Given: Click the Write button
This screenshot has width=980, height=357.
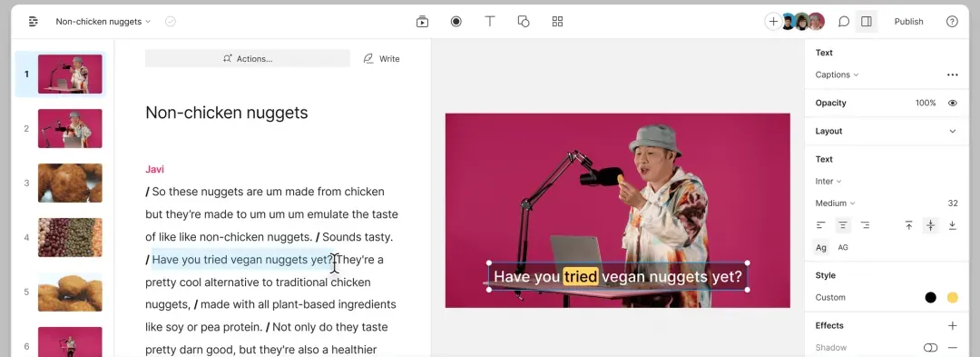Looking at the screenshot, I should coord(381,58).
